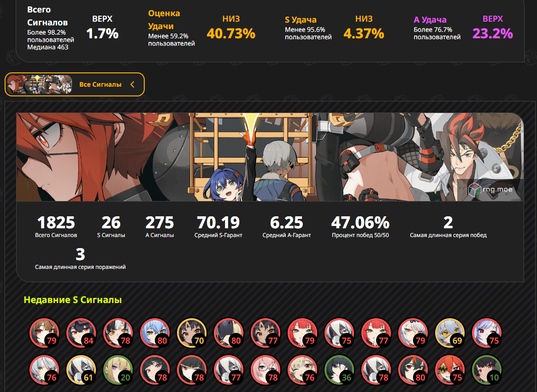Click the yellow-ringed avatar with pity 61

point(82,370)
